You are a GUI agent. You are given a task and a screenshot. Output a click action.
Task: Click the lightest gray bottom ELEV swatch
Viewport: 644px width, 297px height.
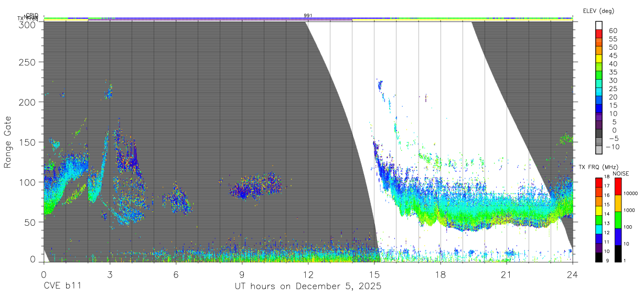point(599,149)
